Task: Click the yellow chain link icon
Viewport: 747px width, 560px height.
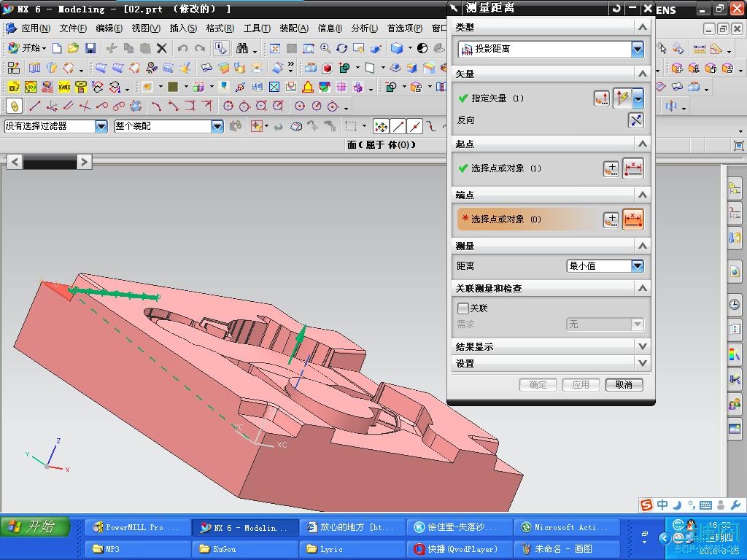Action: pyautogui.click(x=15, y=106)
